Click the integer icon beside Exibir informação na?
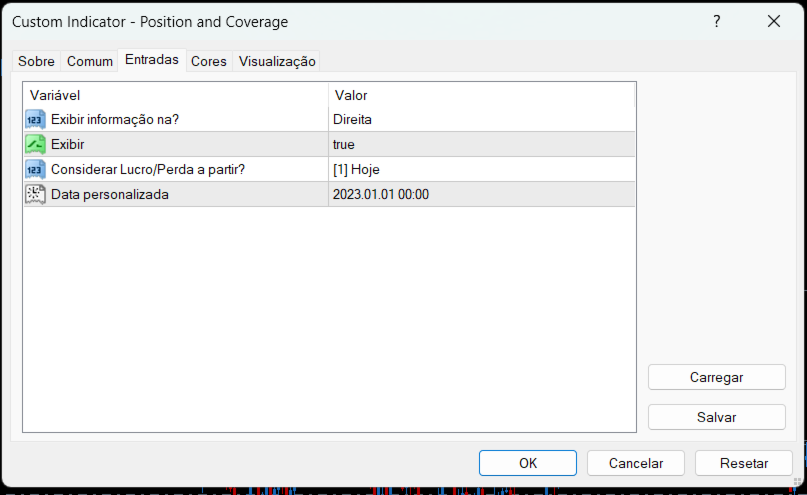This screenshot has height=495, width=807. tap(35, 120)
